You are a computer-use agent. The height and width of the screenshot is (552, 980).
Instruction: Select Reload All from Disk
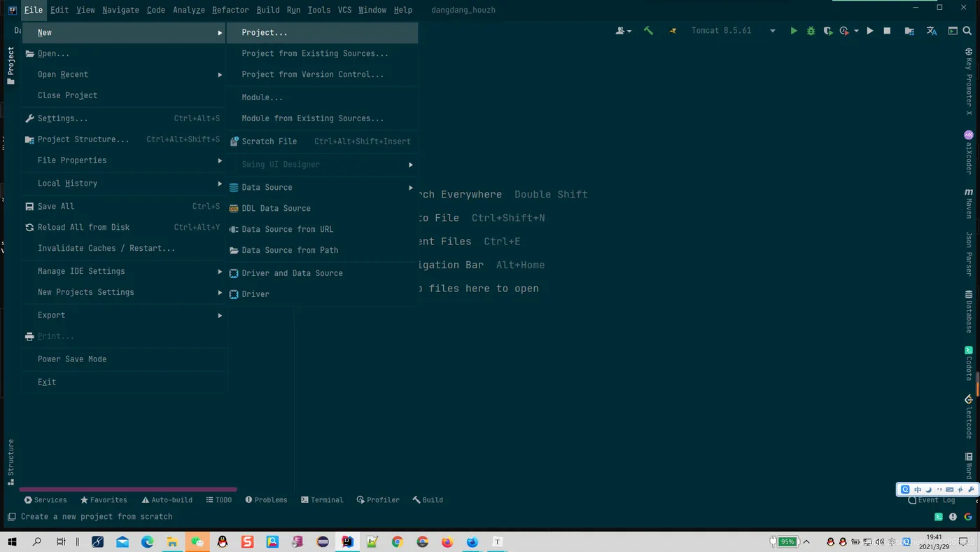click(x=125, y=227)
